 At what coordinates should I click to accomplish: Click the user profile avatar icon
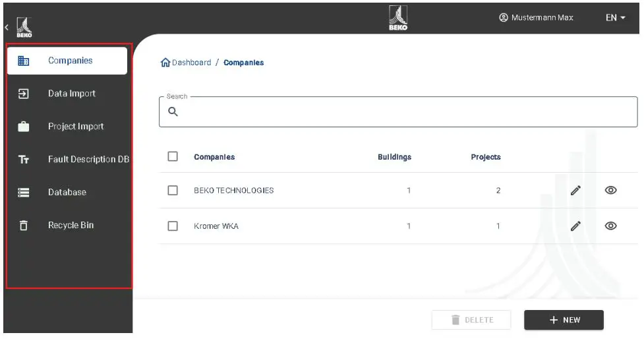(503, 18)
